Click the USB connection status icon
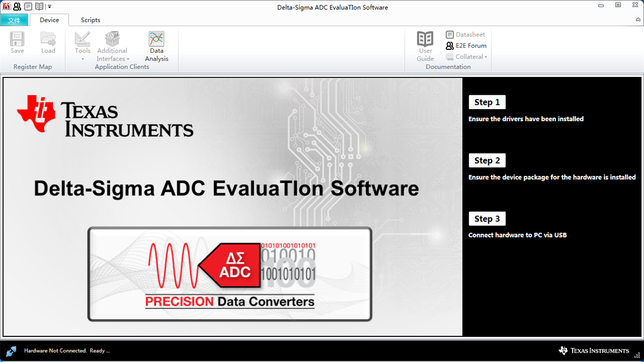The width and height of the screenshot is (644, 362). pyautogui.click(x=11, y=350)
